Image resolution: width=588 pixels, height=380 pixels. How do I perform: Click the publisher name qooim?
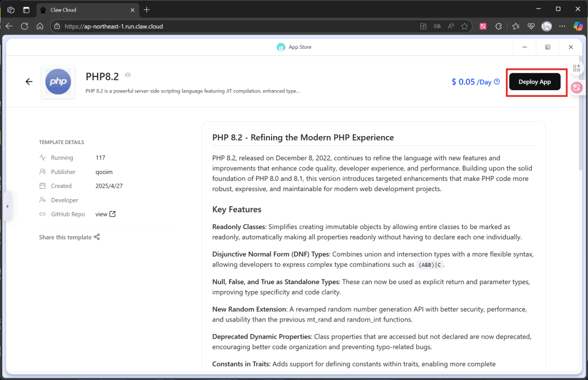point(104,172)
